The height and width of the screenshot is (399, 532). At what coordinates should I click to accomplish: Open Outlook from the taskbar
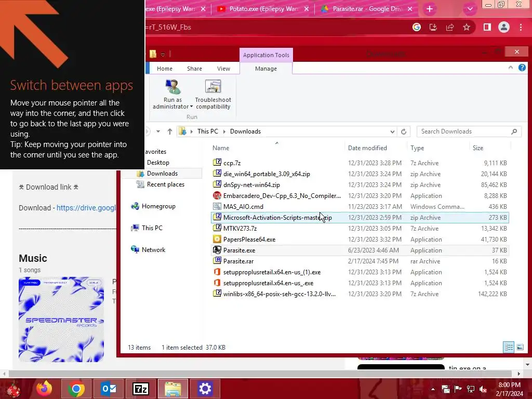point(109,389)
